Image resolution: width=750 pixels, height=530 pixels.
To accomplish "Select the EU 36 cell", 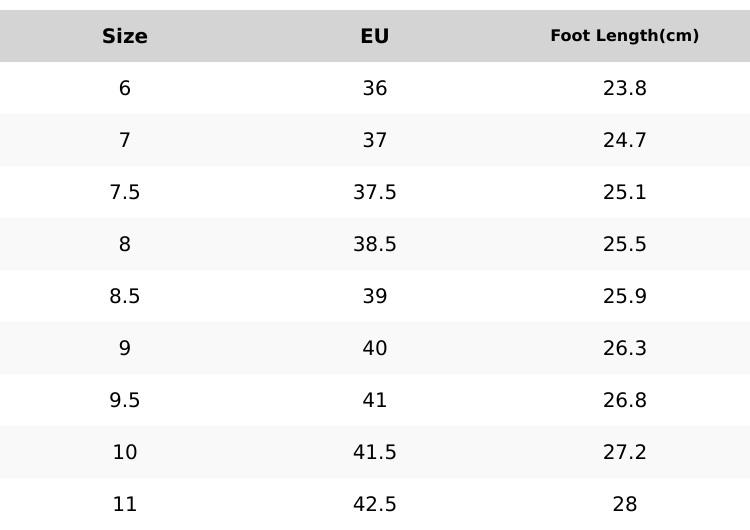I will tap(375, 88).
